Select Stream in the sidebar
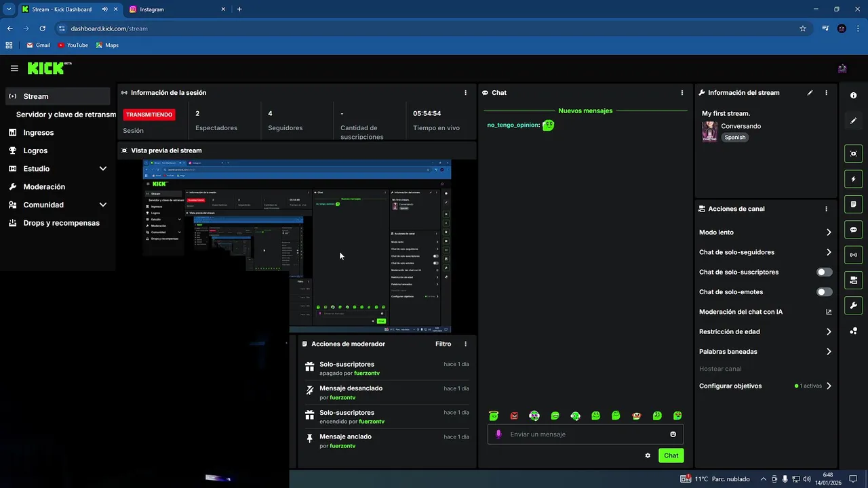Viewport: 868px width, 488px height. [58, 96]
